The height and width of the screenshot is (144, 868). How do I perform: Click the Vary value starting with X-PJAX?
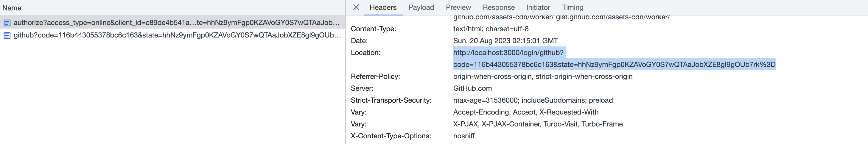click(537, 124)
